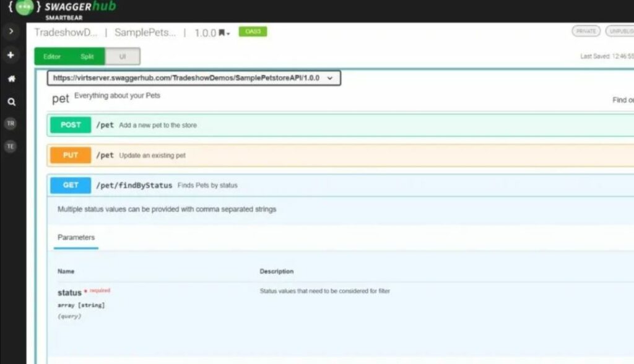Click the plus icon to create new API
This screenshot has width=634, height=364.
pyautogui.click(x=11, y=54)
